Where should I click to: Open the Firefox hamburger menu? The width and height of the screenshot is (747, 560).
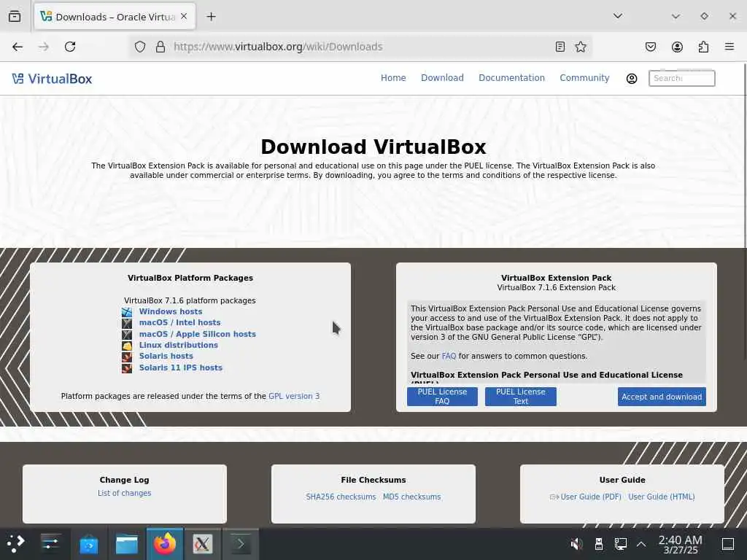(x=729, y=47)
